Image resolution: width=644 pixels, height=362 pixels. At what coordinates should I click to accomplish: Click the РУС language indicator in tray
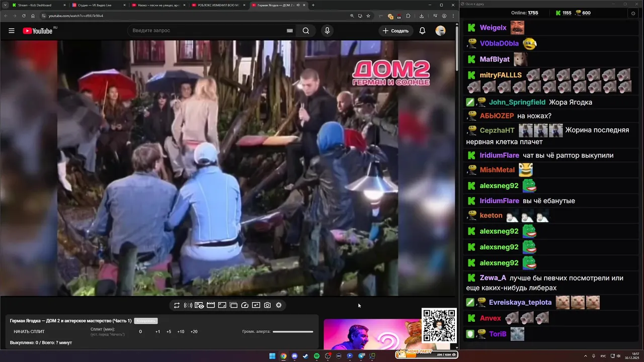(603, 356)
